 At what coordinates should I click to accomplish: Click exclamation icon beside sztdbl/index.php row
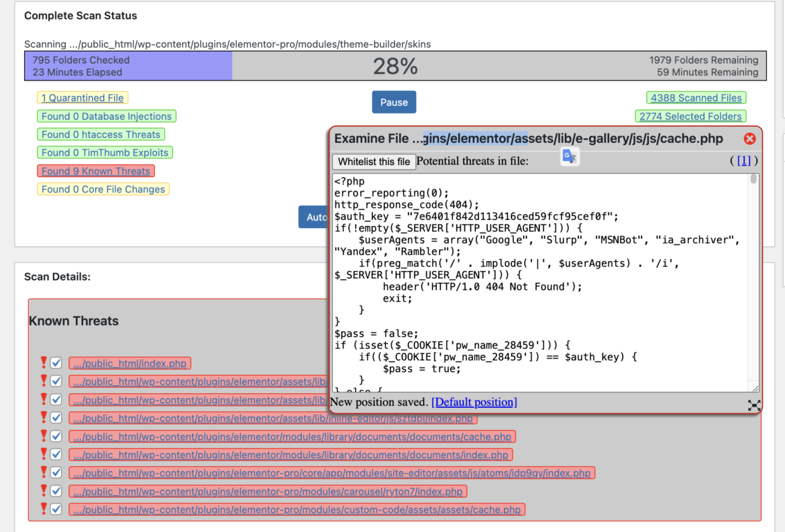44,417
